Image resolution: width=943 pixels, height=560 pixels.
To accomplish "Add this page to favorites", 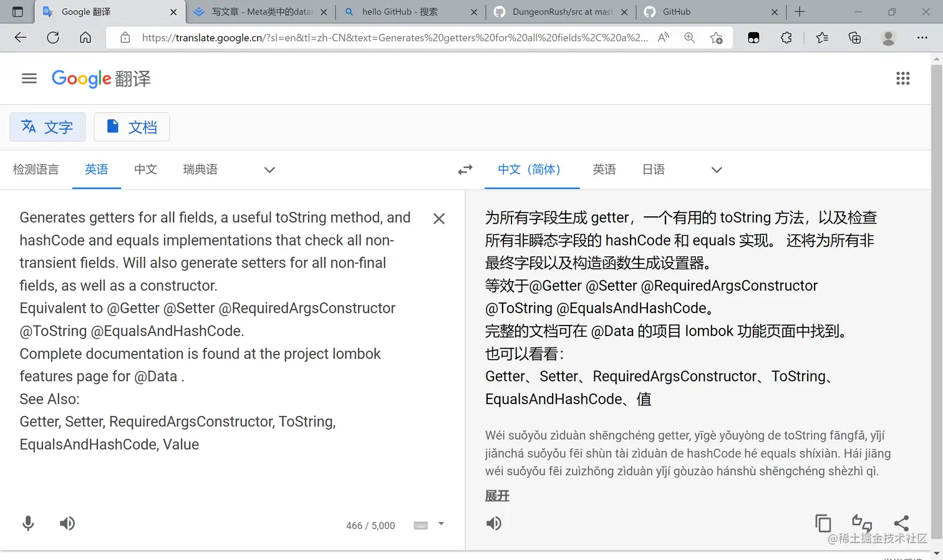I will pos(717,37).
